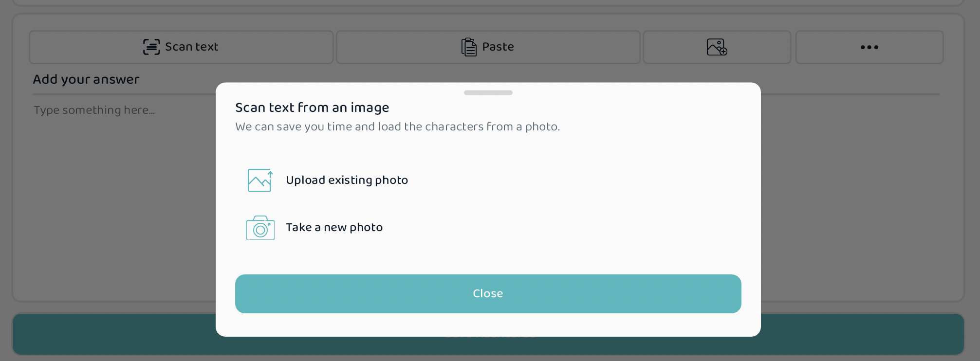Choose Take a new photo option
980x361 pixels.
[334, 227]
